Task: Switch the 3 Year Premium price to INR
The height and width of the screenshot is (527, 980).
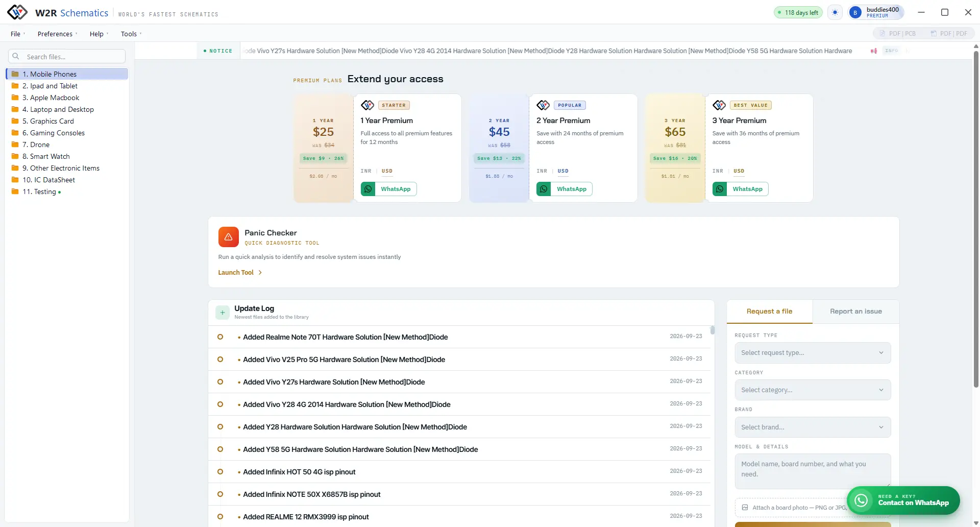Action: pos(718,171)
